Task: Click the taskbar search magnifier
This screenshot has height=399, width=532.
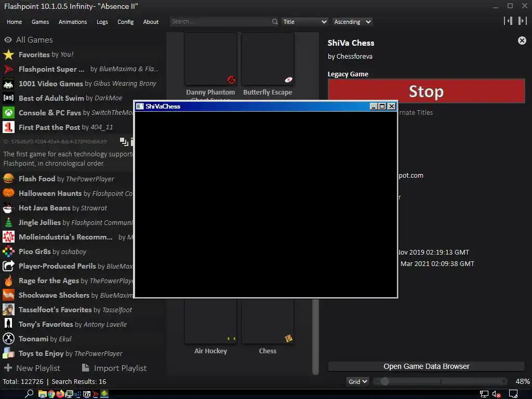Action: pyautogui.click(x=29, y=394)
